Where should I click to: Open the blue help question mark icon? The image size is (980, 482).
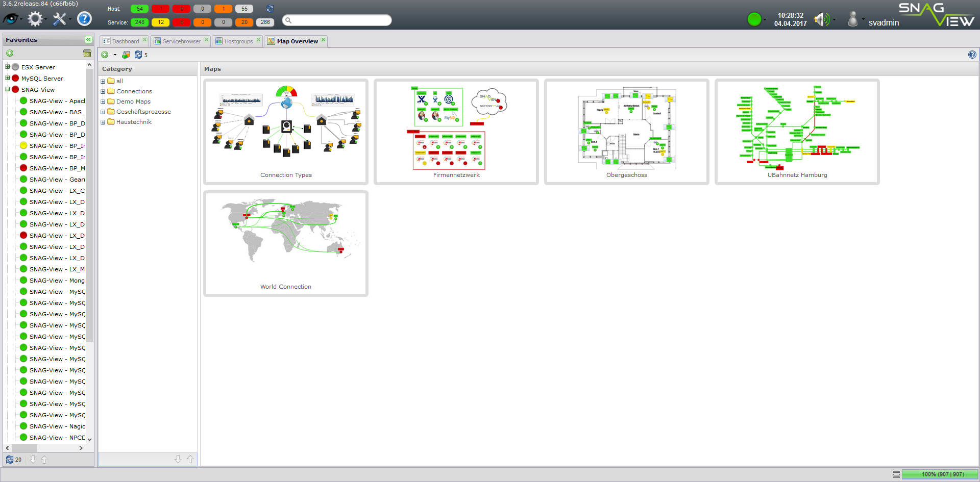point(84,19)
